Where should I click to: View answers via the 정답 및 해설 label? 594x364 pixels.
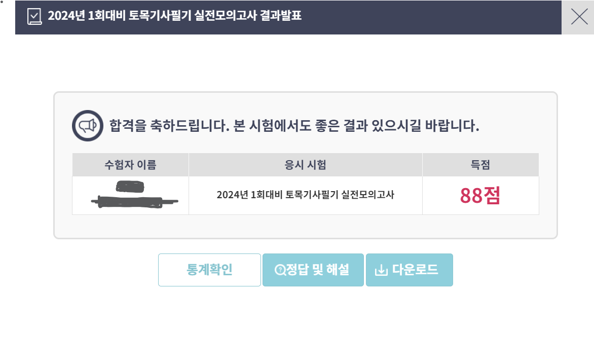[317, 270]
